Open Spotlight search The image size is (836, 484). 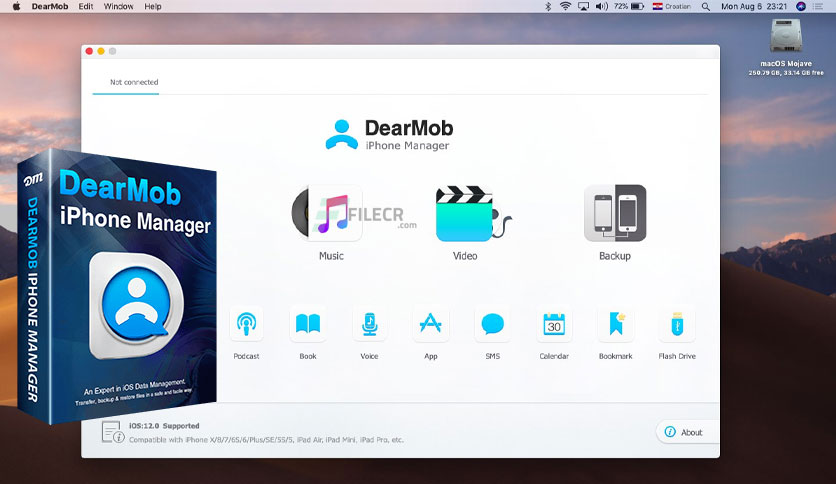(705, 6)
